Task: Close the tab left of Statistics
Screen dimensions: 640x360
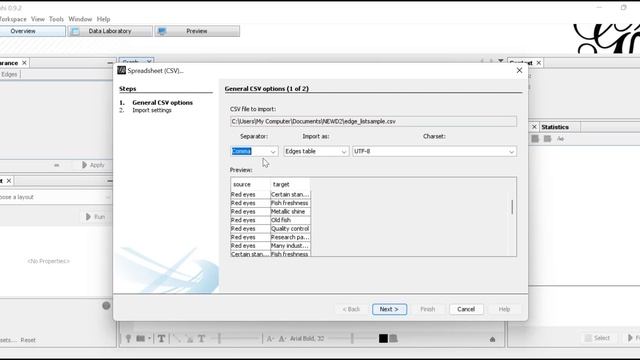Action: tap(534, 127)
